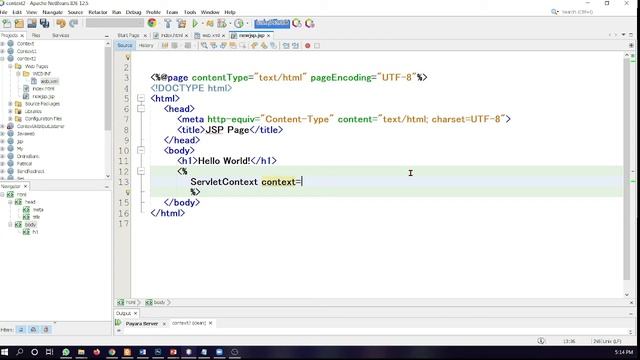Screen dimensions: 640x360
Task: Select the JSP file in Projects tree
Action: pyautogui.click(x=43, y=96)
